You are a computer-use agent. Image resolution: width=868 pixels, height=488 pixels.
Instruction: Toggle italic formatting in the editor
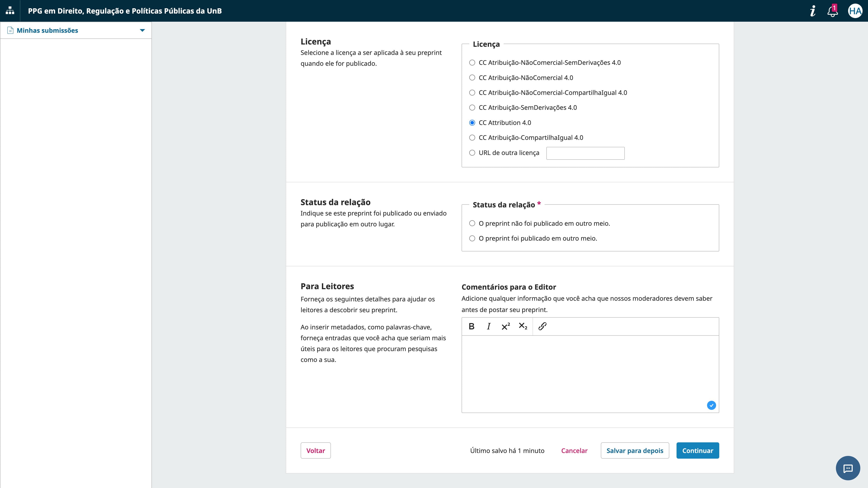[488, 326]
